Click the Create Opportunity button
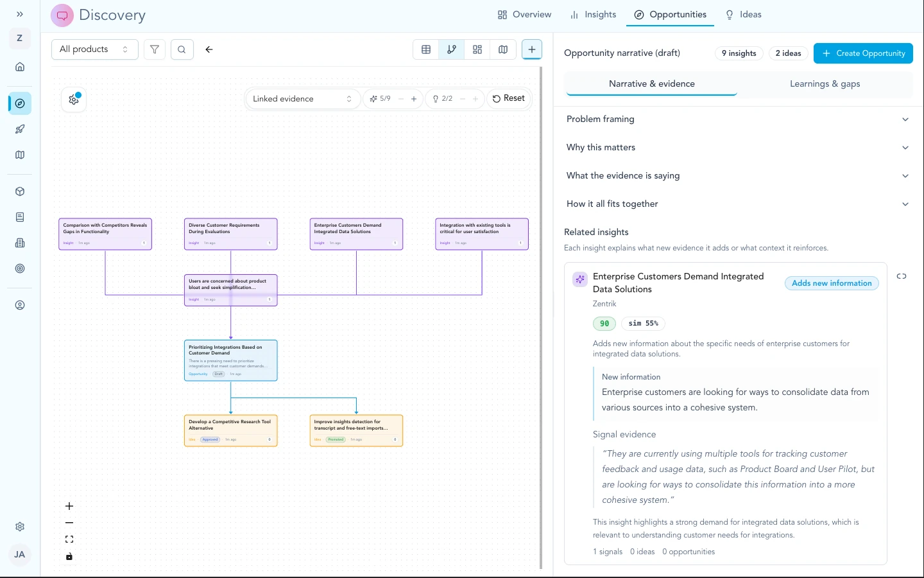 click(863, 53)
